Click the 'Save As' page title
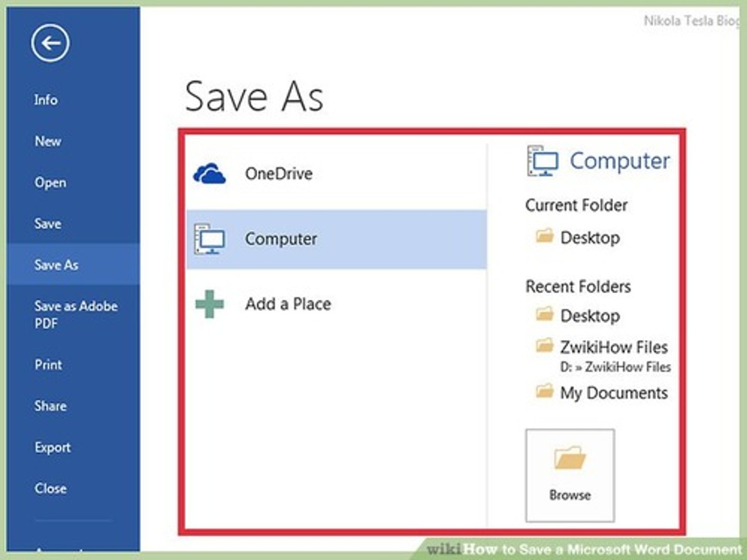 pos(254,97)
